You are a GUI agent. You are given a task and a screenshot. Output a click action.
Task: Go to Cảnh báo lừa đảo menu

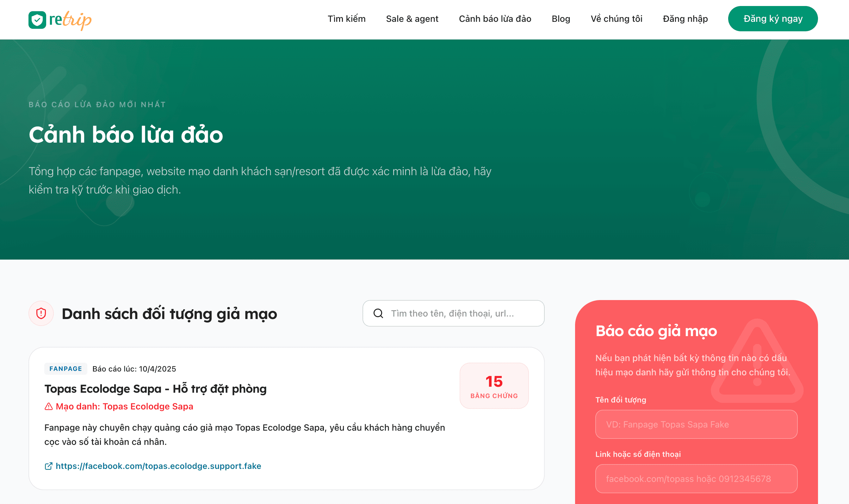pos(495,19)
